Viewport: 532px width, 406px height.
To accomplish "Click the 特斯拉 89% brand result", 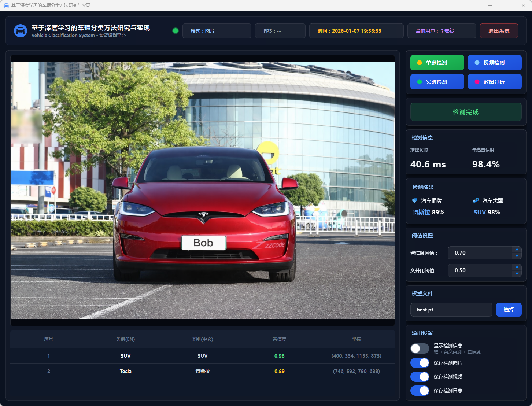I will click(428, 212).
